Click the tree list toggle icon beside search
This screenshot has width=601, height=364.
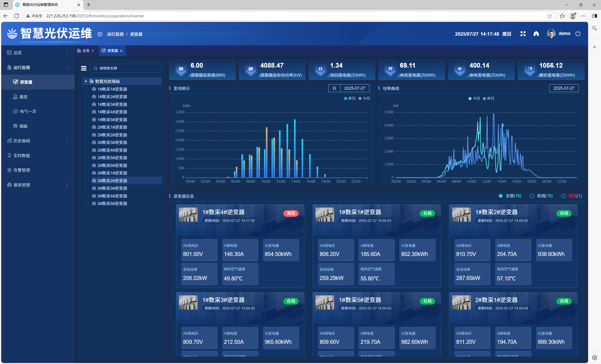click(x=84, y=68)
